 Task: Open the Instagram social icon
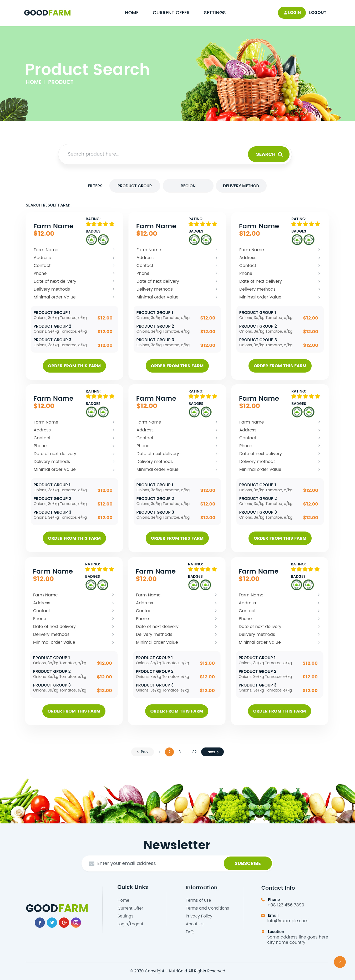tap(76, 922)
